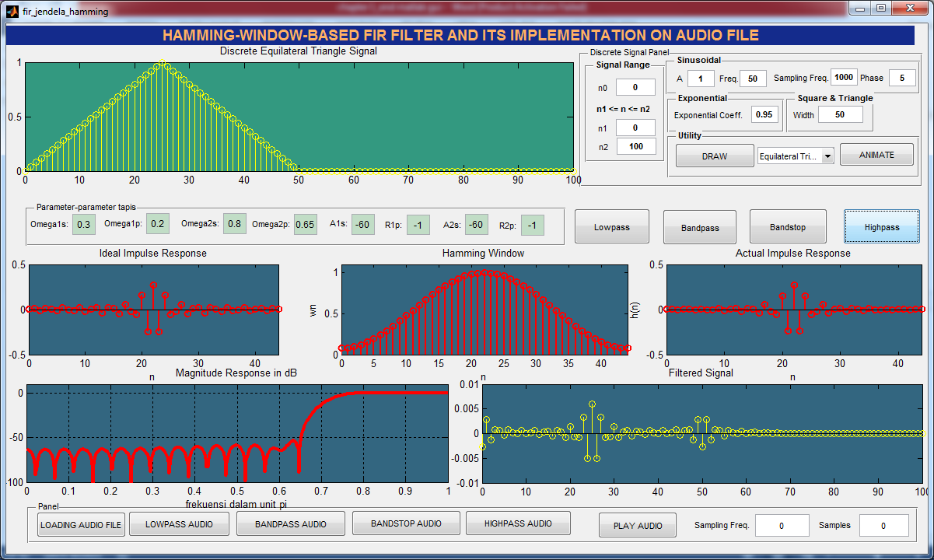Viewport: 934px width, 560px height.
Task: Click the Bandstop filter button
Action: [x=788, y=226]
